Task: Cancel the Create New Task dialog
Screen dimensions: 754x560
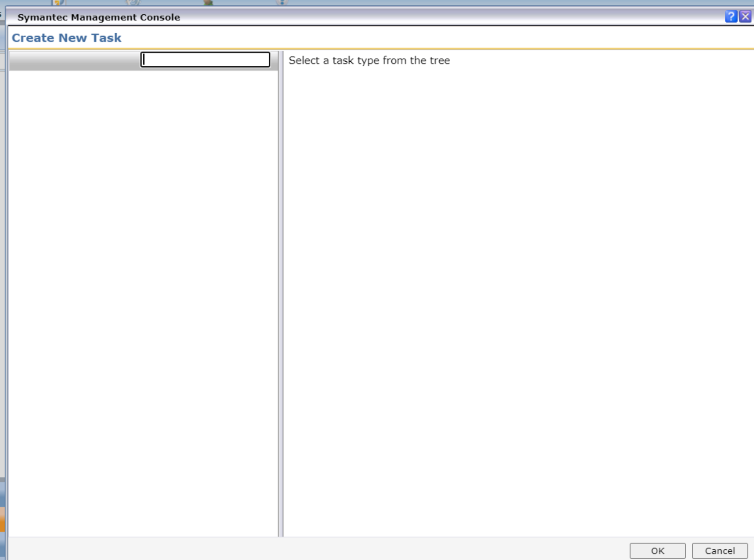Action: 720,551
